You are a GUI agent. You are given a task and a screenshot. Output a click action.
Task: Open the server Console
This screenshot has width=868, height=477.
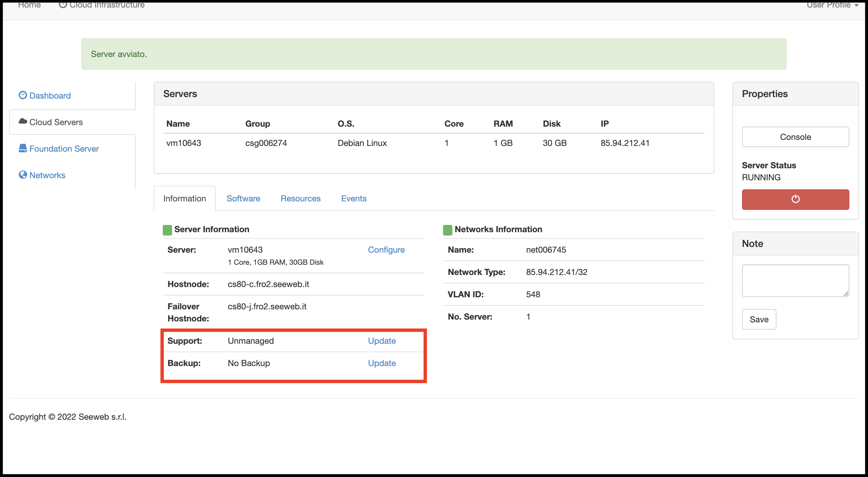pyautogui.click(x=795, y=137)
